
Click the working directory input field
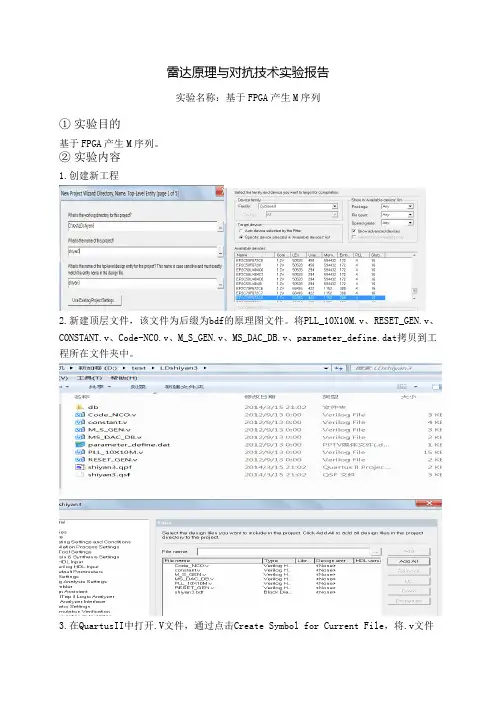click(x=142, y=226)
